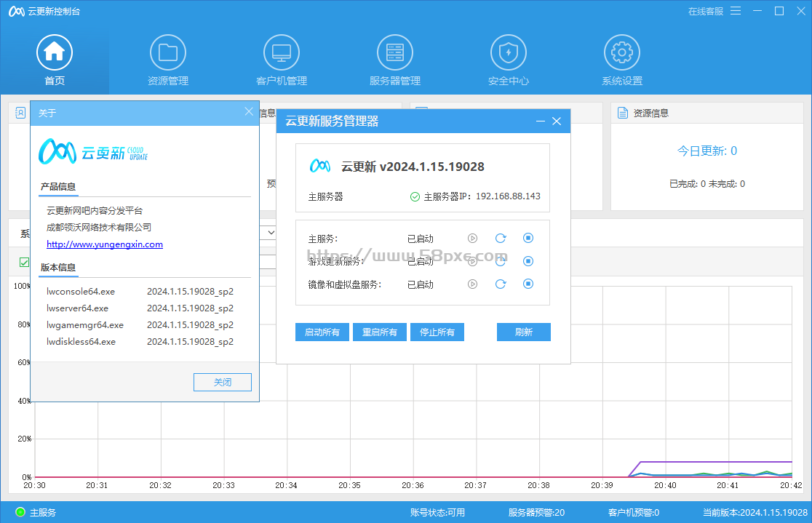Click the 今日更新: 0 counter
The height and width of the screenshot is (523, 812).
coord(707,151)
